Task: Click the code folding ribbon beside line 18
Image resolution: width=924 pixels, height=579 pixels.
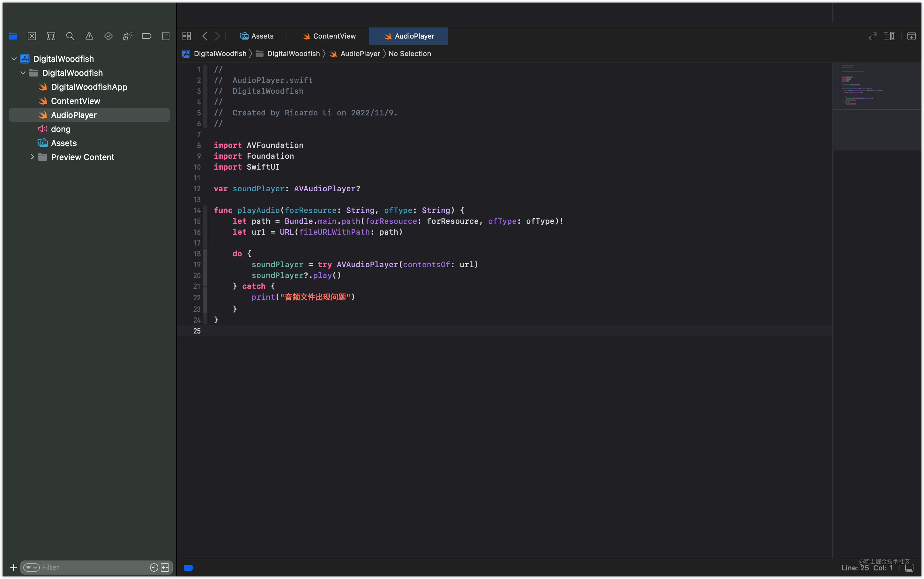Action: pyautogui.click(x=205, y=254)
